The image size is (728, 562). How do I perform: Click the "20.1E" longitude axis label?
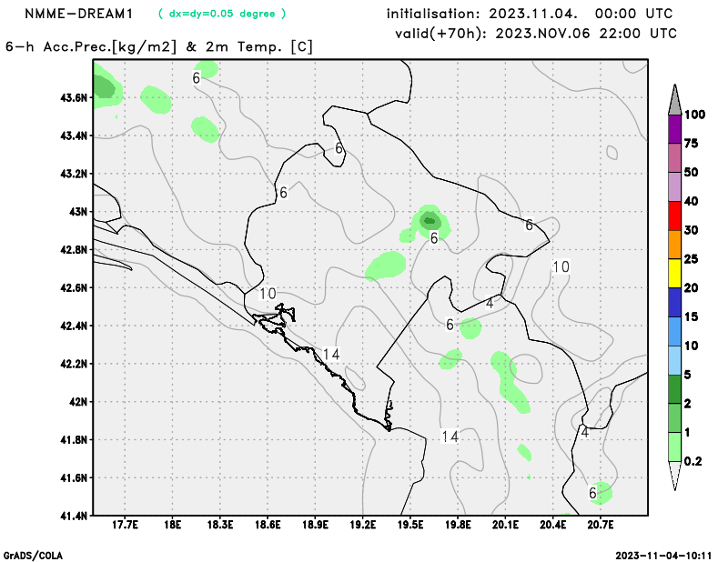(x=506, y=525)
